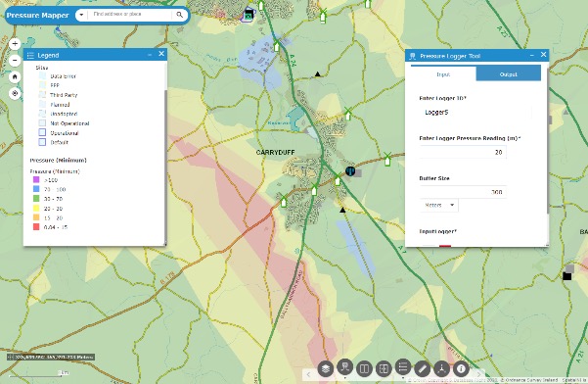Click the Logger Pressure Reading field
This screenshot has width=588, height=384.
(463, 152)
